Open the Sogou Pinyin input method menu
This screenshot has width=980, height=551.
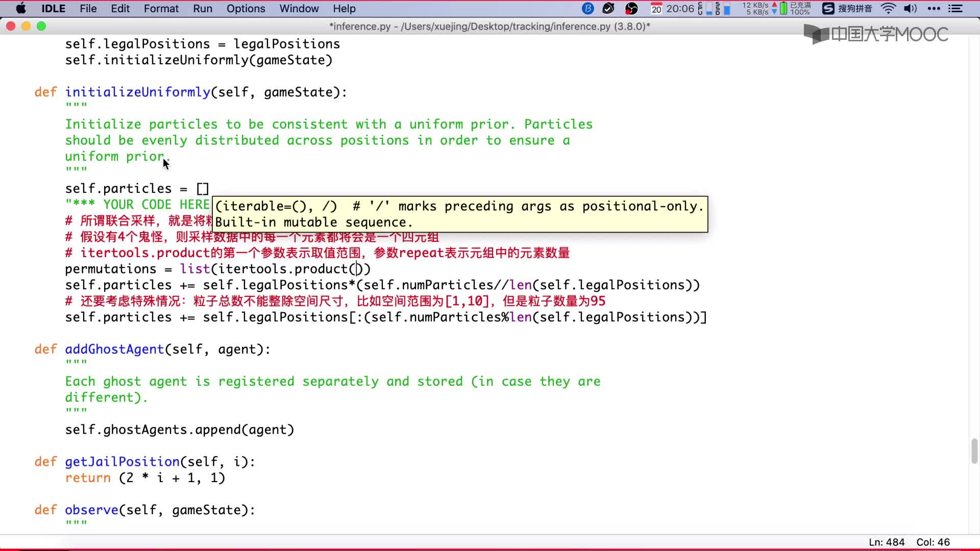(847, 9)
